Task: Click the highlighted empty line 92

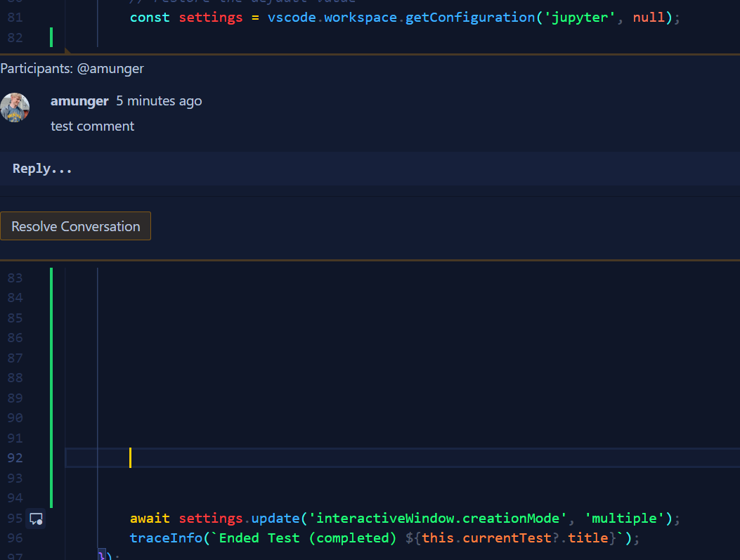Action: pyautogui.click(x=281, y=457)
